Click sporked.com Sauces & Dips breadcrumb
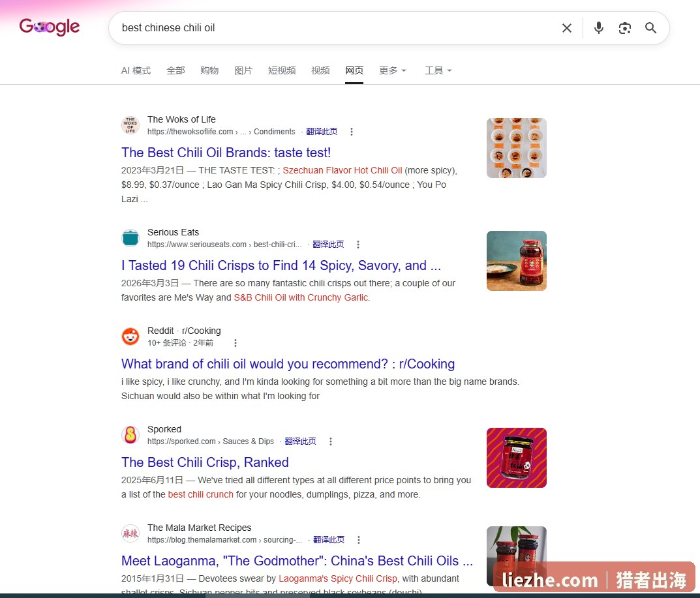The width and height of the screenshot is (700, 598). [x=211, y=441]
